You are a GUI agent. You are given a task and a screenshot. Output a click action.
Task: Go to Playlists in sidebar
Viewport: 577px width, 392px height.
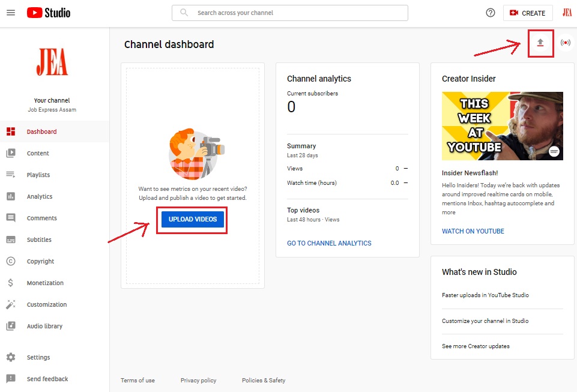pyautogui.click(x=55, y=175)
